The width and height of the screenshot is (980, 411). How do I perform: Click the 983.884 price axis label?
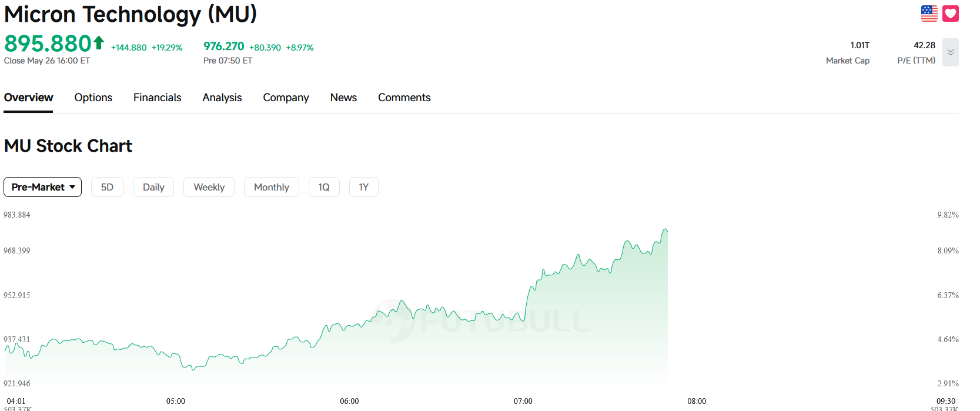[x=17, y=215]
